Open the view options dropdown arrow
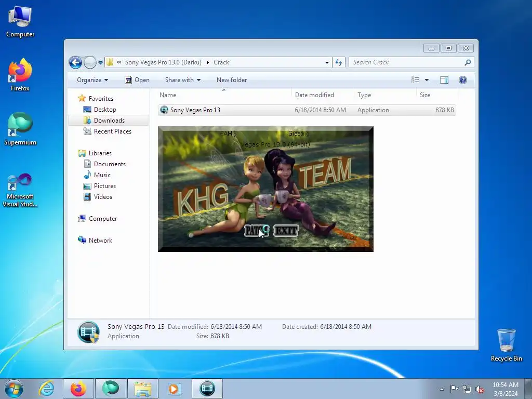The width and height of the screenshot is (532, 399). pyautogui.click(x=427, y=80)
